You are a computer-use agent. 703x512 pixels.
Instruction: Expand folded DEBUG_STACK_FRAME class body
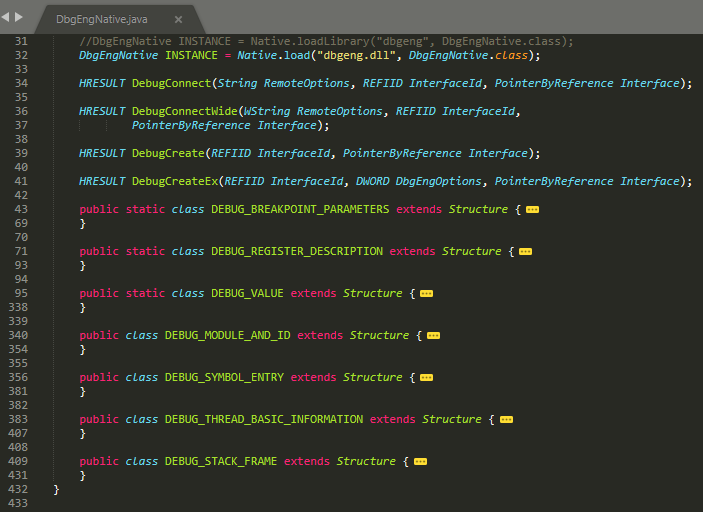pos(420,462)
